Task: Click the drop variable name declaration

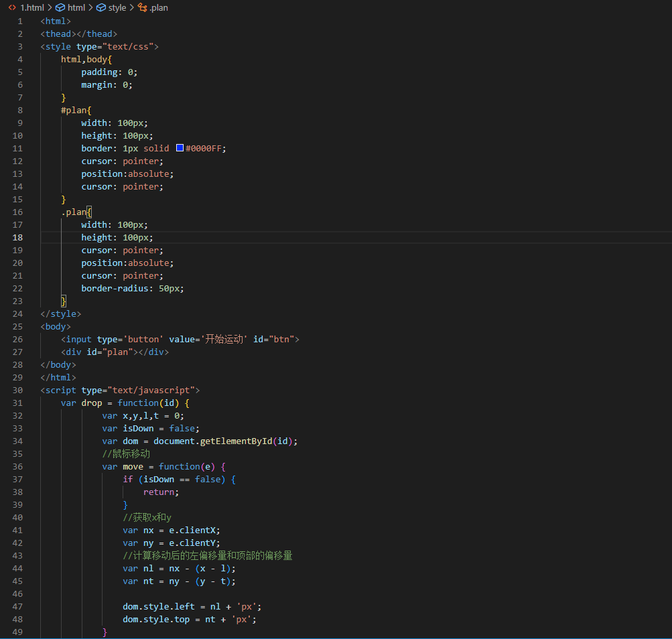Action: click(x=92, y=403)
